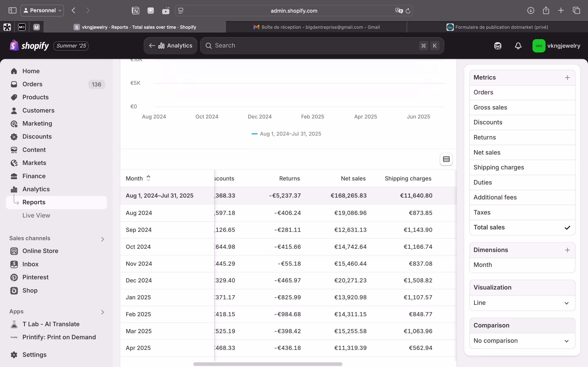
Task: Click the horizontal table scrollbar
Action: pyautogui.click(x=267, y=364)
